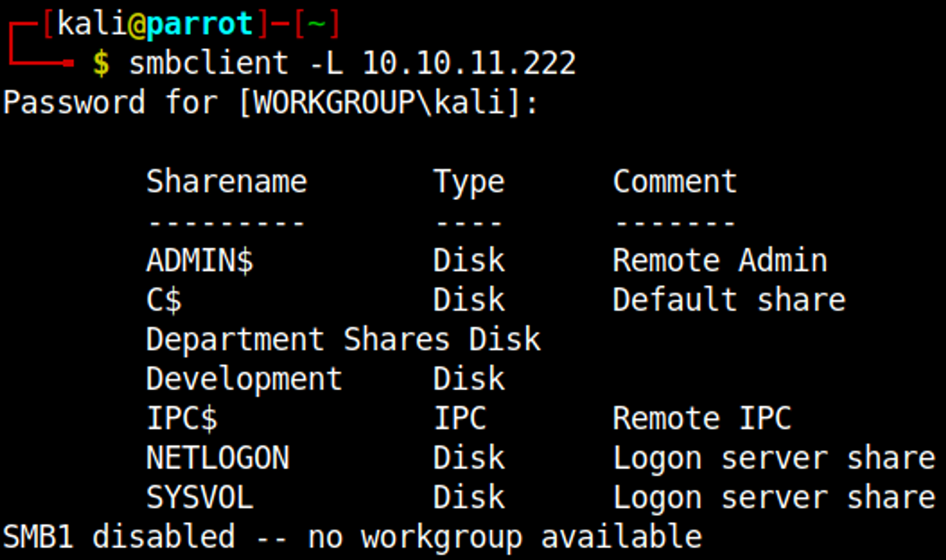
Task: Click the SMB1 disabled message line
Action: [352, 537]
